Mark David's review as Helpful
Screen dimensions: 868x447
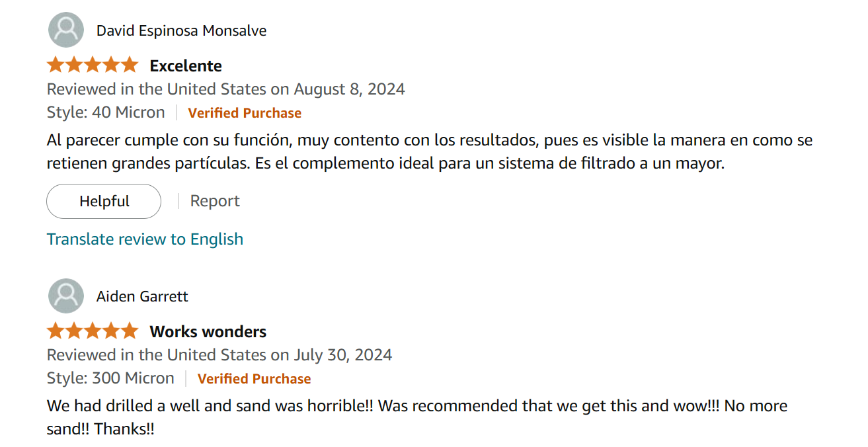(104, 201)
